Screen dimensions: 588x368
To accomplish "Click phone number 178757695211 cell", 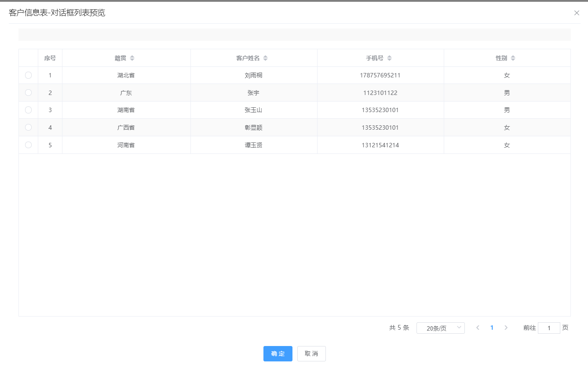I will pos(380,75).
